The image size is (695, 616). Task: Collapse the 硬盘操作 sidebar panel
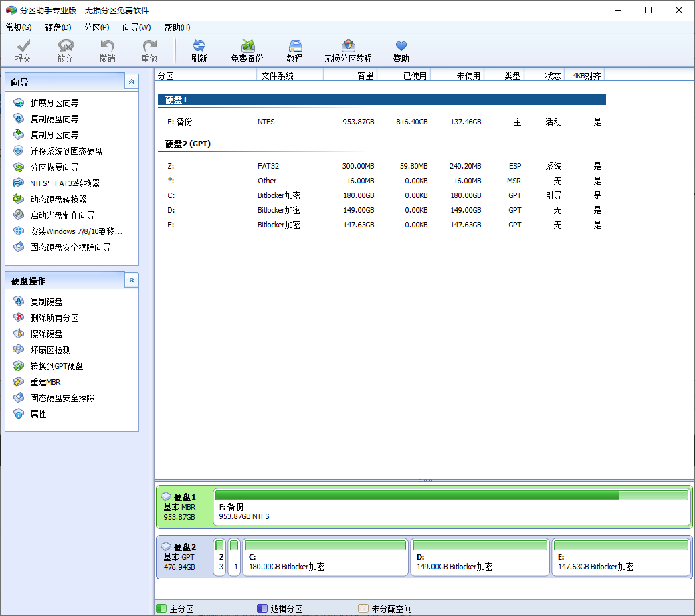131,280
